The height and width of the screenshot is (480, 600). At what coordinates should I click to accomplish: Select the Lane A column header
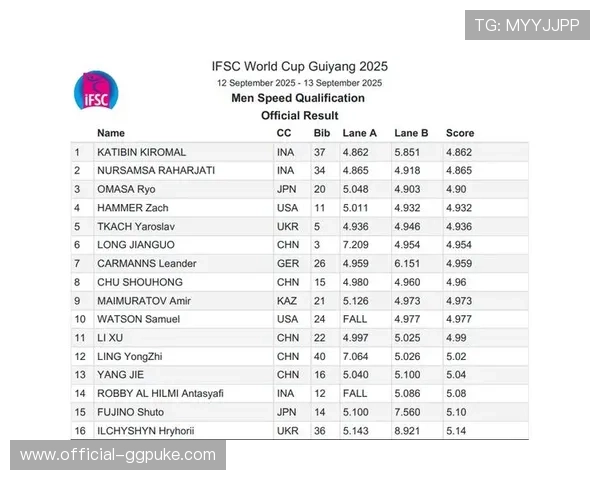point(359,133)
